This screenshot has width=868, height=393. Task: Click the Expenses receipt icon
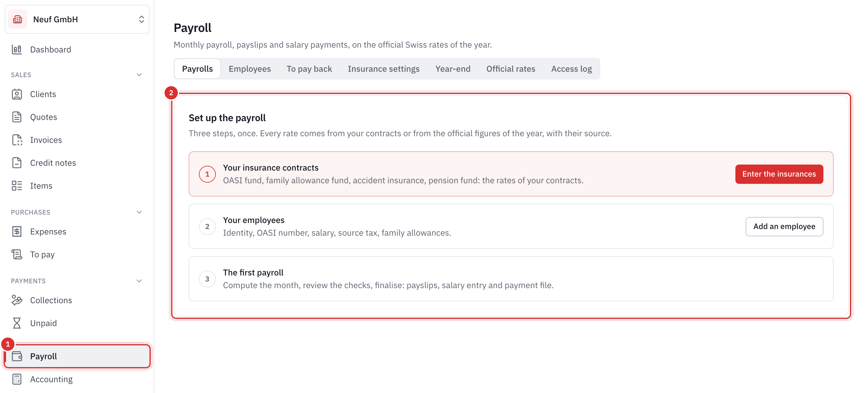[x=17, y=231]
